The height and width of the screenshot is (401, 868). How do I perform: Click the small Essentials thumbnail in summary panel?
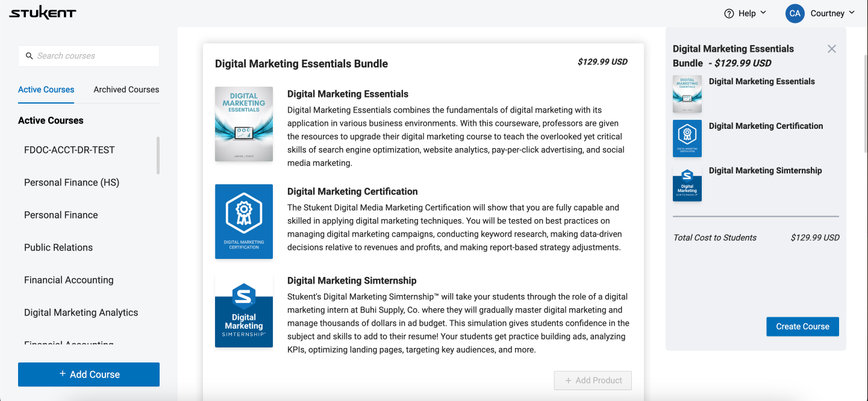click(687, 94)
